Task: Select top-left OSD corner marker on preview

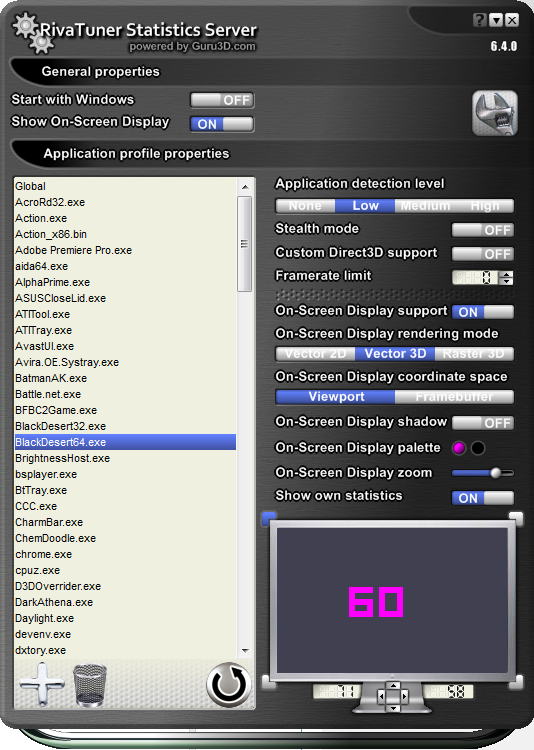Action: pyautogui.click(x=269, y=518)
